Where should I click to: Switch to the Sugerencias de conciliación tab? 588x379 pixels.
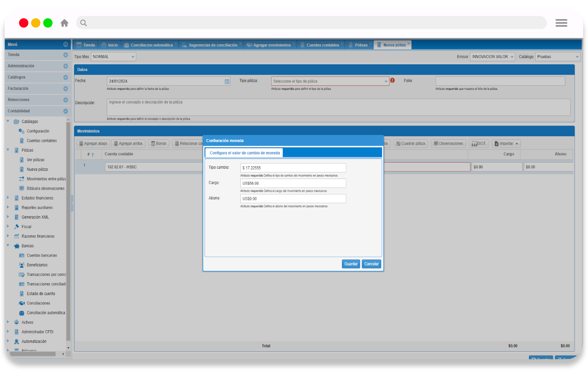213,45
